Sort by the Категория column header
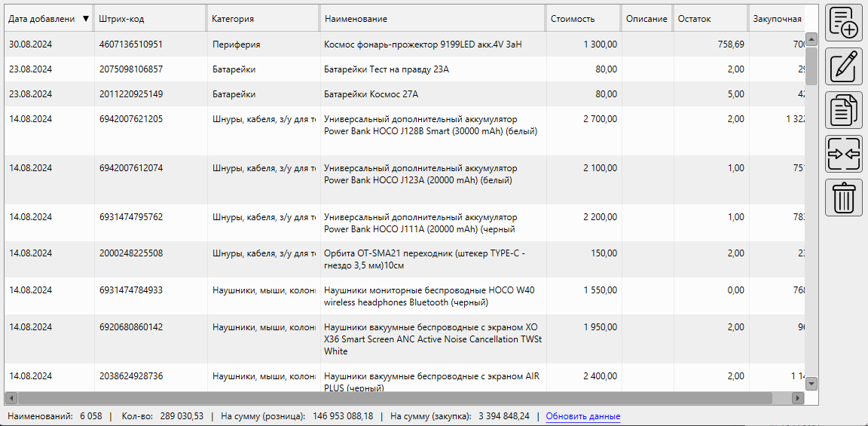 tap(263, 19)
